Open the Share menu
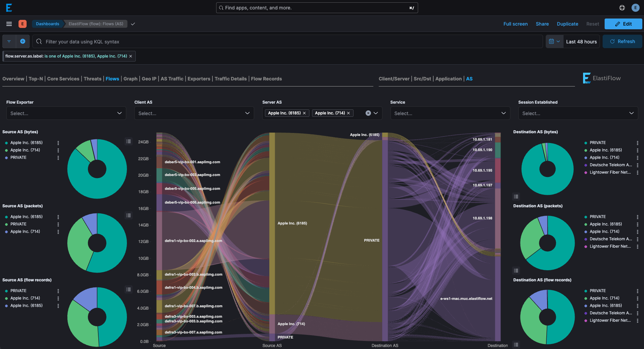Screen dimensions: 644x349 [x=542, y=24]
